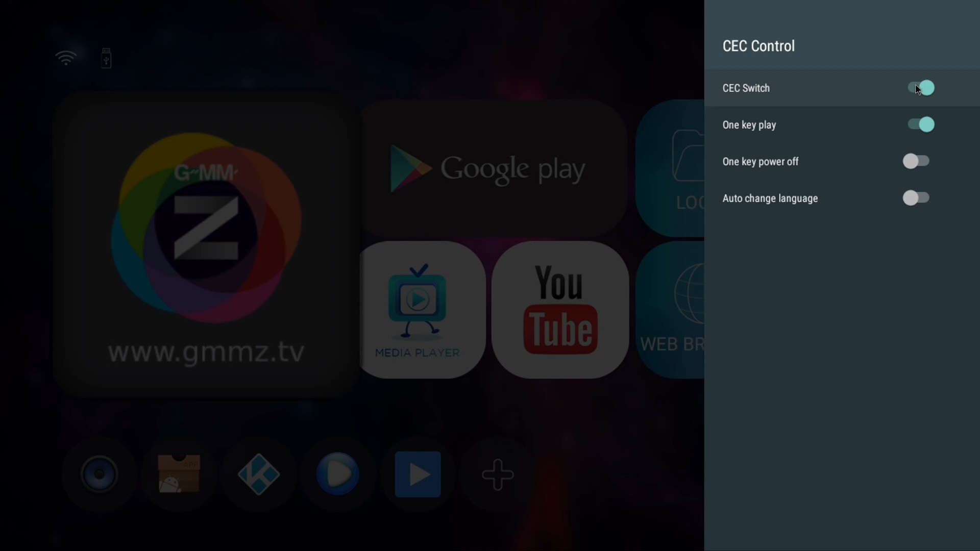
Task: Launch the camera app
Action: [x=99, y=474]
